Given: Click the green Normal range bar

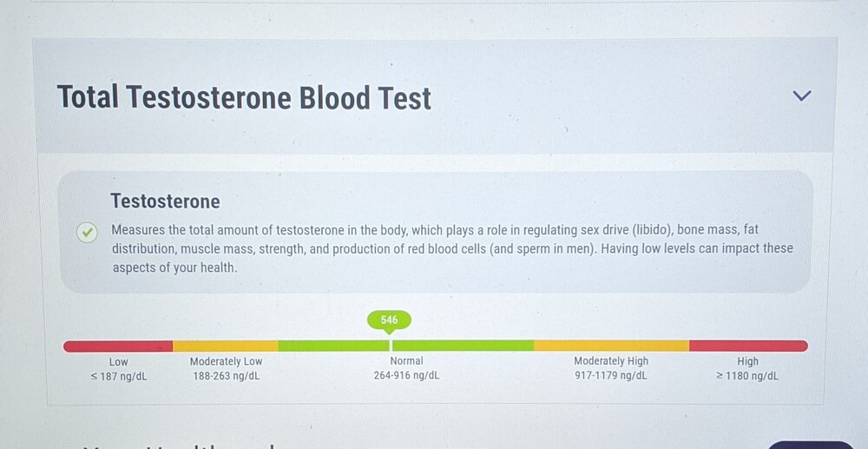Looking at the screenshot, I should tap(405, 346).
